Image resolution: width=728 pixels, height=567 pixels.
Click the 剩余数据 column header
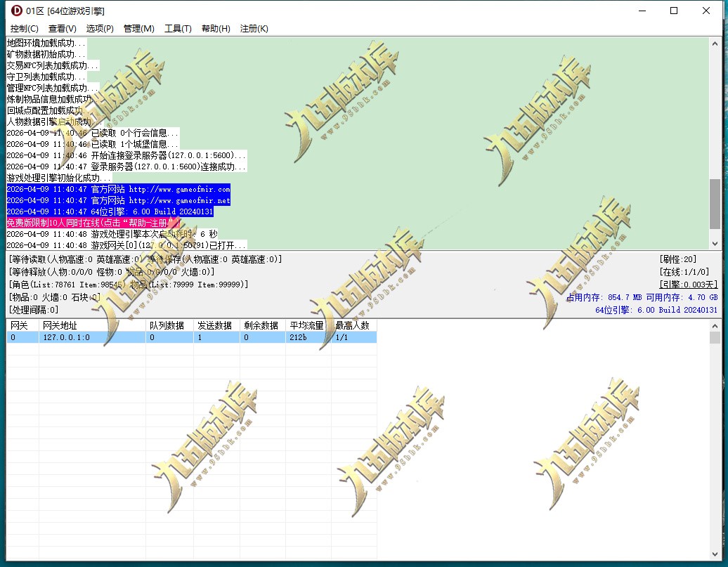click(262, 325)
